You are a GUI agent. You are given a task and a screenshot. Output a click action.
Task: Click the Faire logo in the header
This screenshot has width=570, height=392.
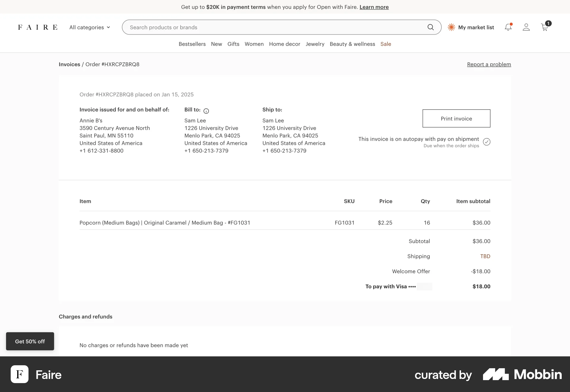coord(37,27)
